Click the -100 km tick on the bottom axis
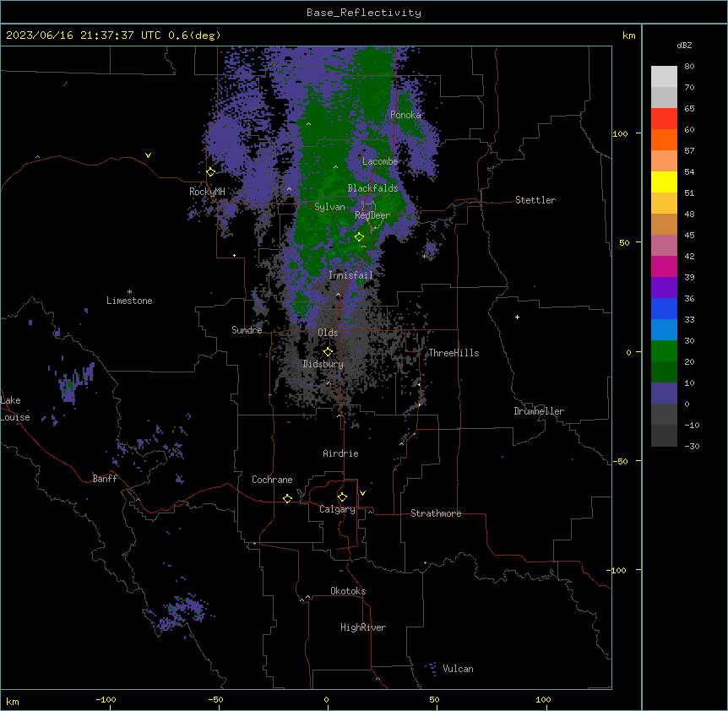 point(106,699)
